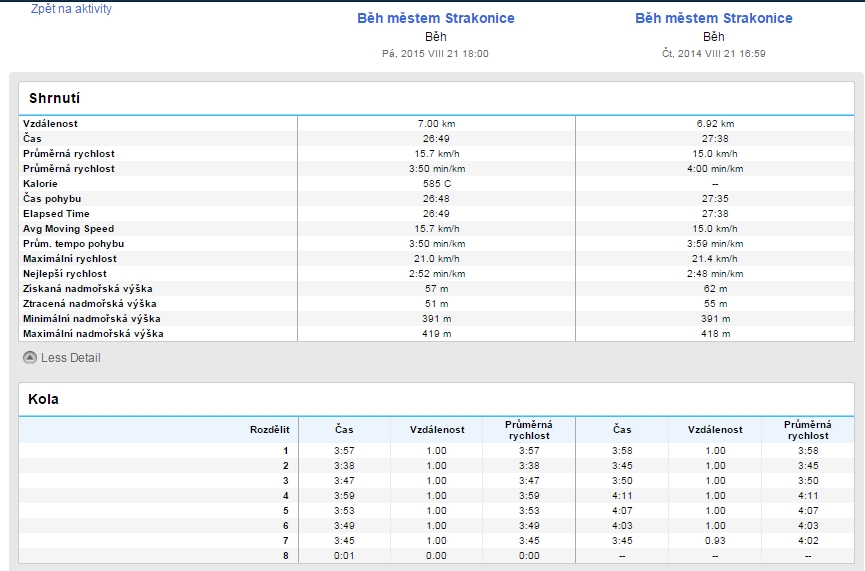This screenshot has height=571, width=865.
Task: Click the Minimální nadmořská výška label
Action: click(x=92, y=318)
